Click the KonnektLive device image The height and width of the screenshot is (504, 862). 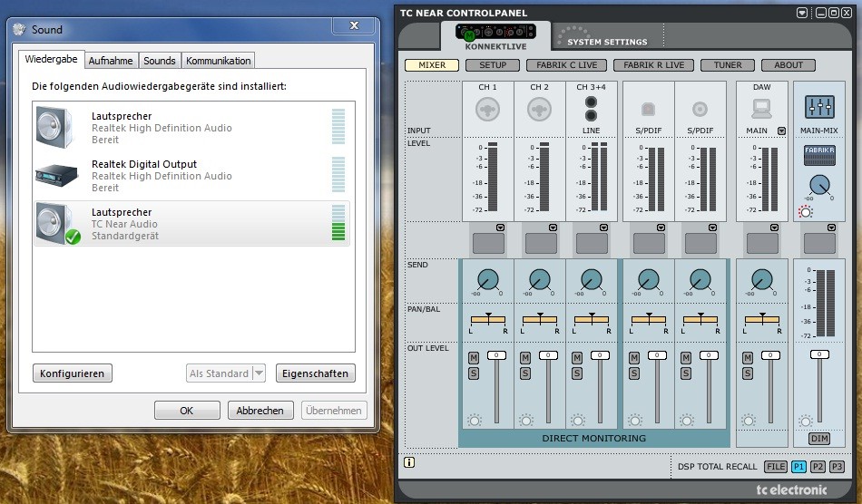(495, 33)
